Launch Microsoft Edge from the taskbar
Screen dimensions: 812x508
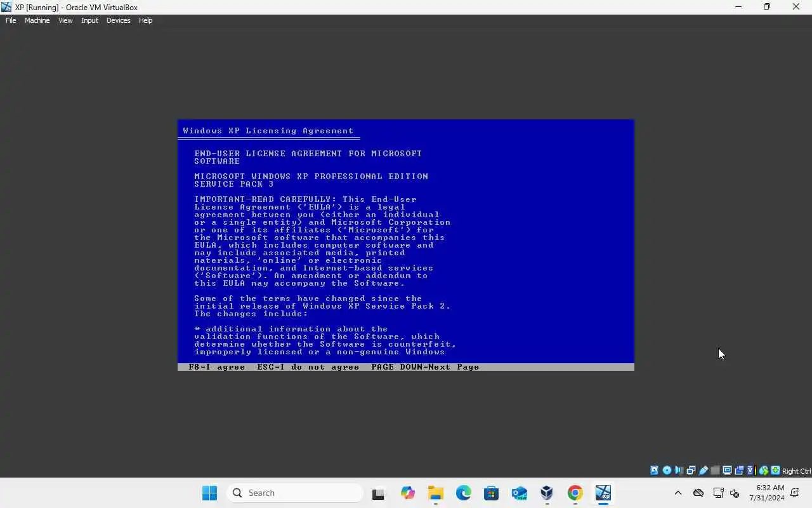pos(463,493)
